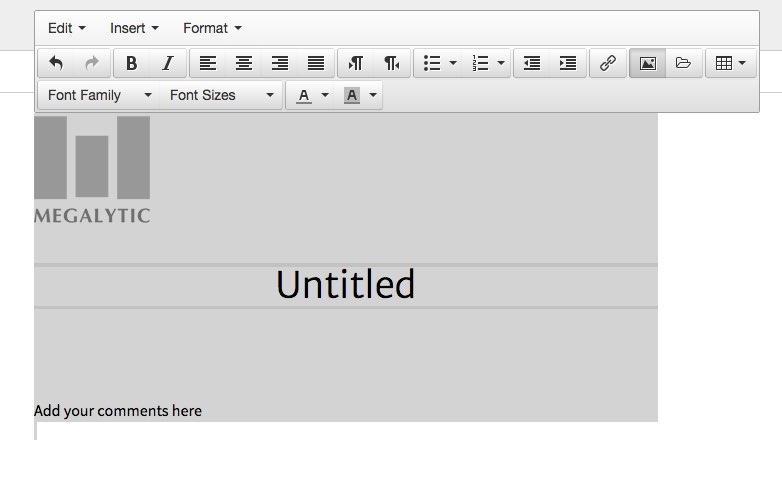Toggle italic formatting
782x477 pixels.
[167, 63]
